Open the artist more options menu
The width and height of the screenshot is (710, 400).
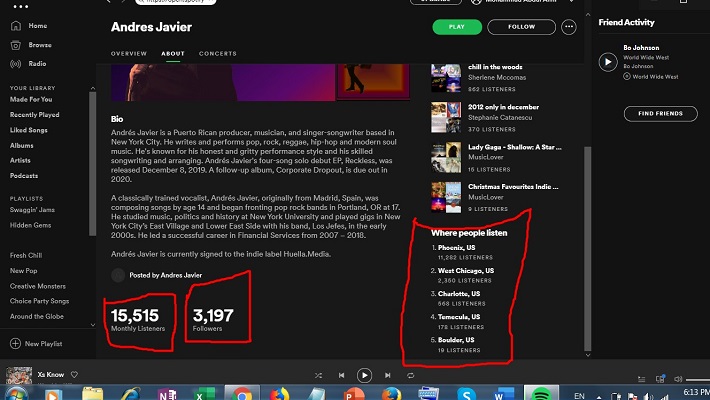click(569, 27)
